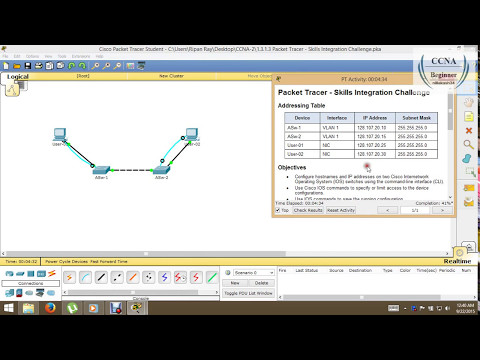
Task: Select the Add Complex PDU open-envelope tool
Action: [x=469, y=202]
